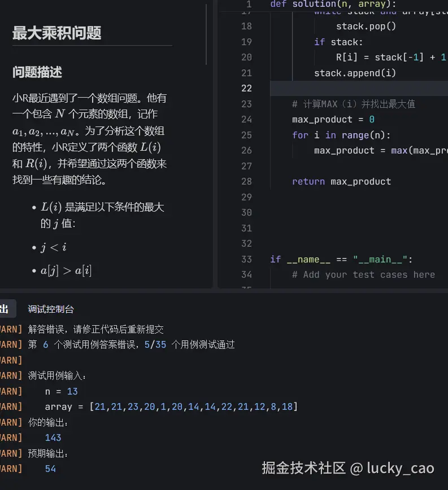448x490 pixels.
Task: Click the '# Add your test cases here' comment
Action: point(363,275)
